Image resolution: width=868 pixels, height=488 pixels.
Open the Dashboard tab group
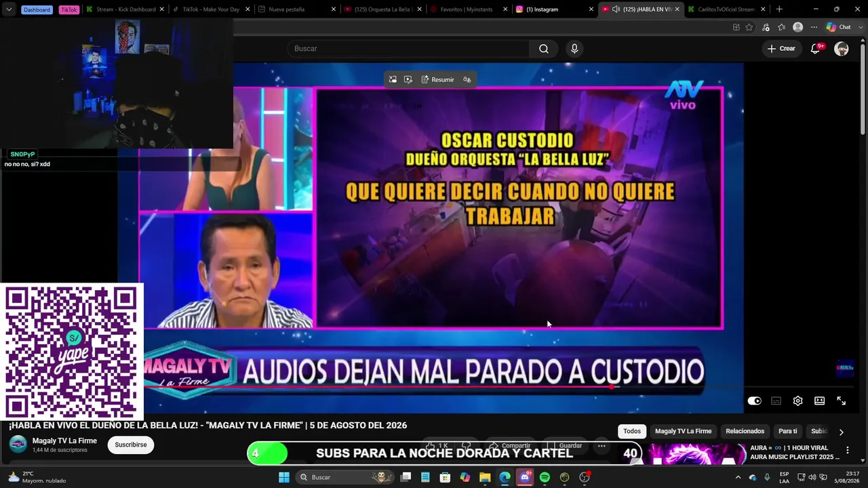pos(37,9)
